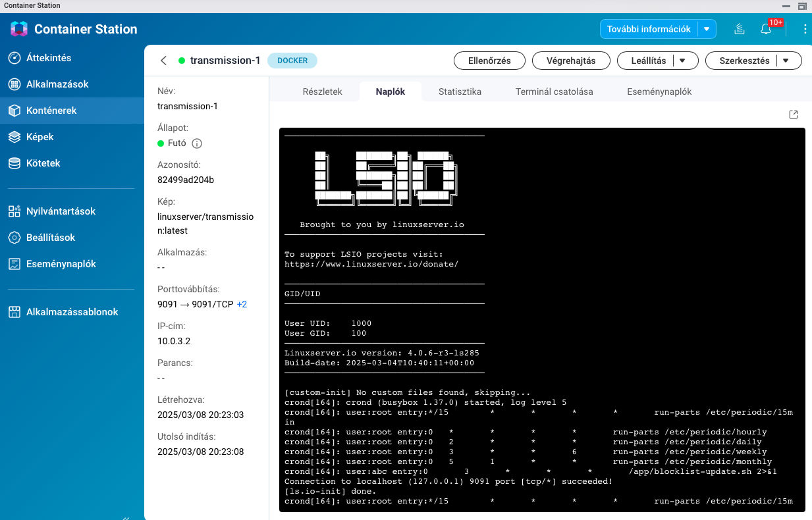Click the creation time 2025/03/08 20:23:03
This screenshot has width=812, height=520.
[201, 415]
